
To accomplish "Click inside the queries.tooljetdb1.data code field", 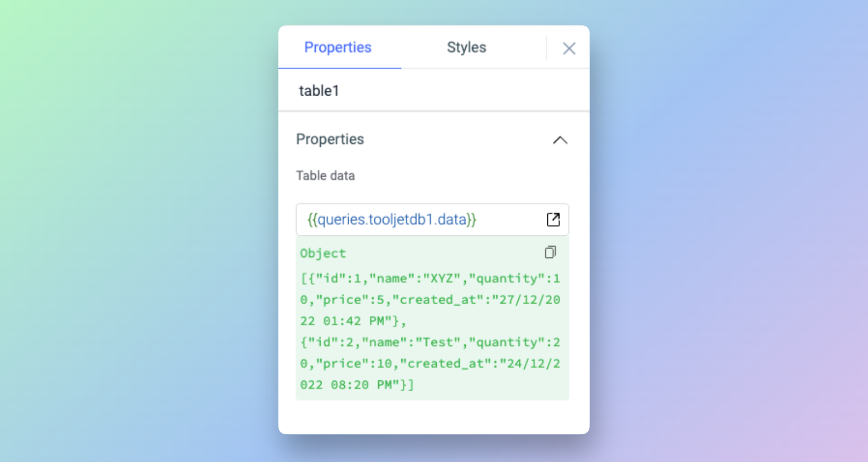I will pos(392,219).
